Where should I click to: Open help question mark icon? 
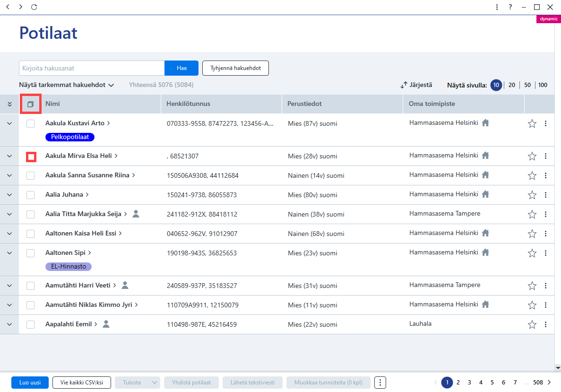tap(510, 7)
